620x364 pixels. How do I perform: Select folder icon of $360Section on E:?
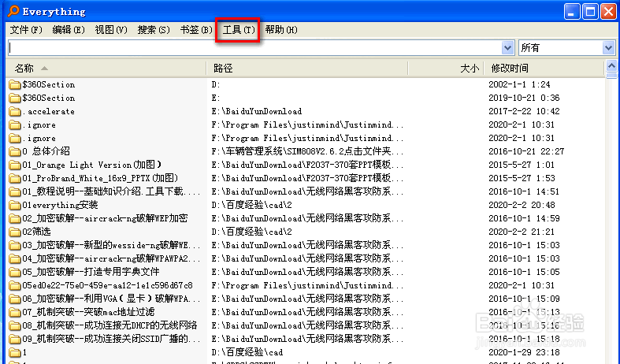pos(15,98)
